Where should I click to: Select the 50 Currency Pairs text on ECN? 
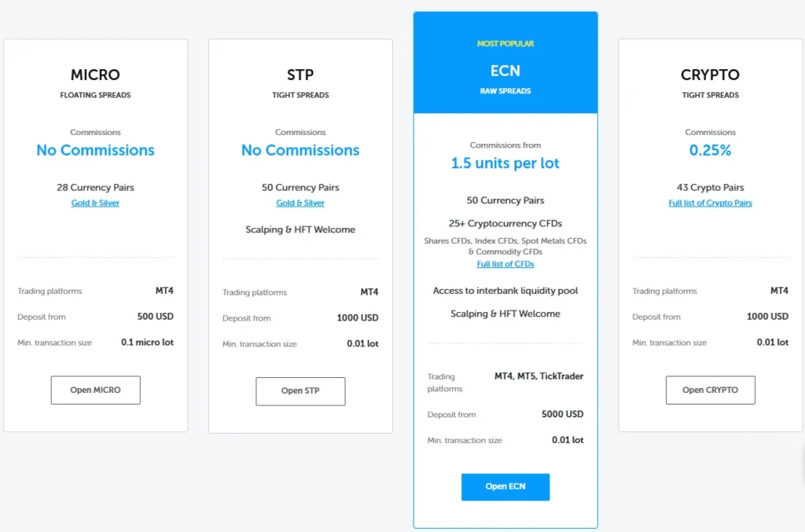click(x=505, y=200)
